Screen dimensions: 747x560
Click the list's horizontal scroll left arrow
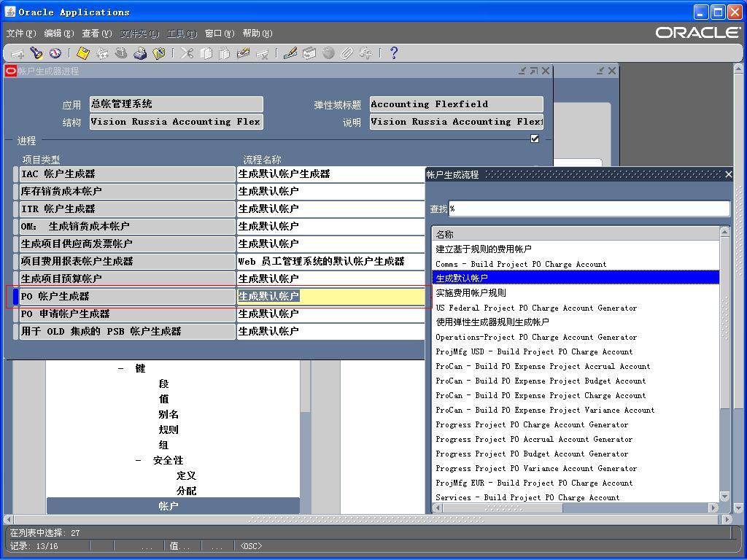click(x=438, y=507)
